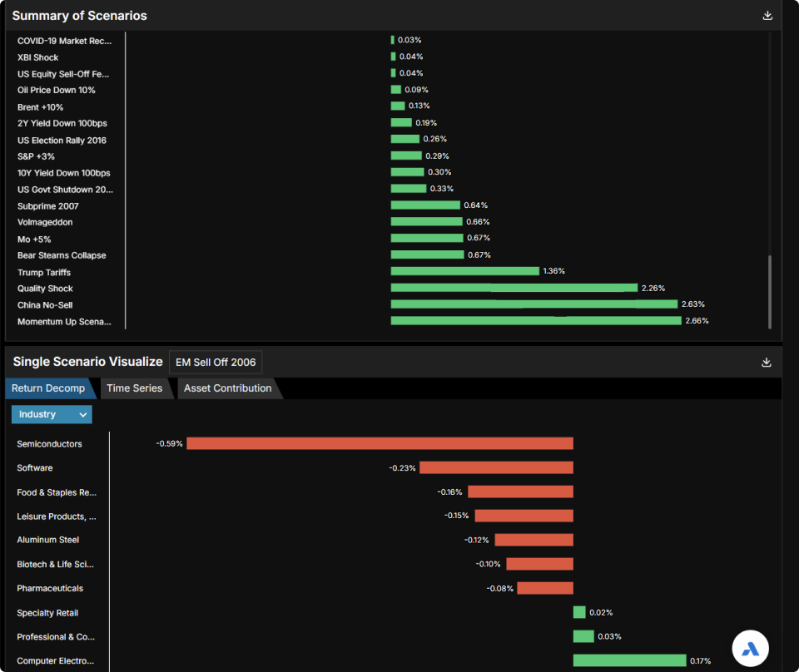Click the Specialty Retail 0.02% green bar
Screen dimensions: 799x672
click(579, 612)
